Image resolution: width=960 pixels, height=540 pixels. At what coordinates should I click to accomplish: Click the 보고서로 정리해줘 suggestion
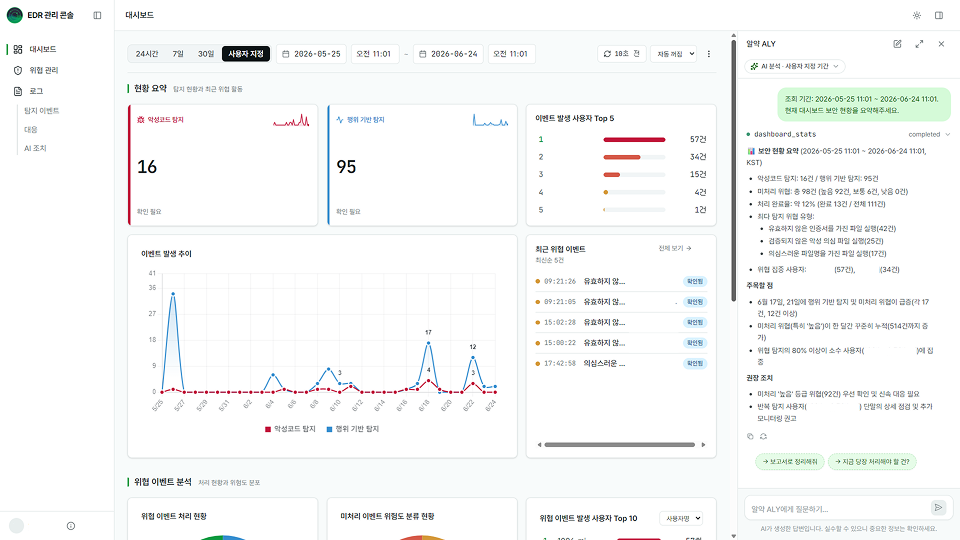(x=790, y=462)
